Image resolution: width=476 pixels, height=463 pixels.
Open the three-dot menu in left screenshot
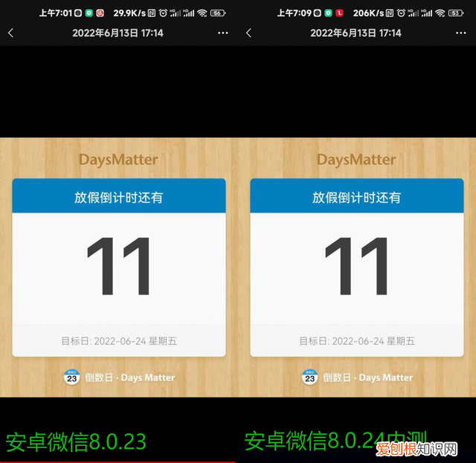pos(223,33)
